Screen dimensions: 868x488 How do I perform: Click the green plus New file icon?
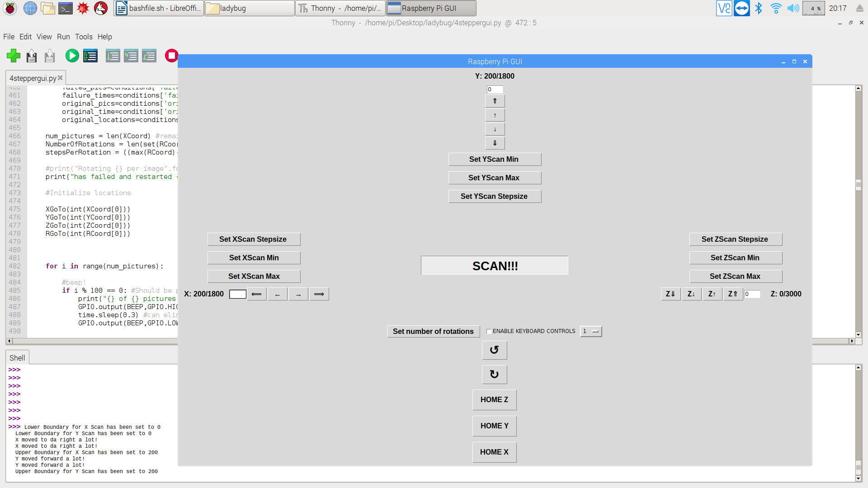pos(14,56)
